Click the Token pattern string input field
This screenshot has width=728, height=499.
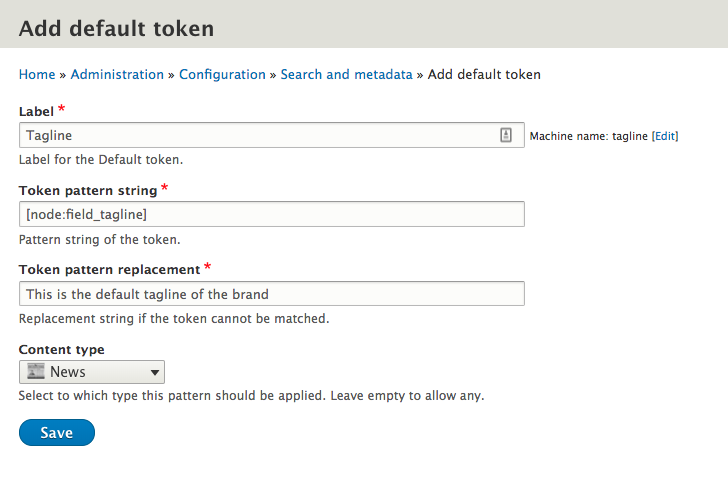pos(271,214)
